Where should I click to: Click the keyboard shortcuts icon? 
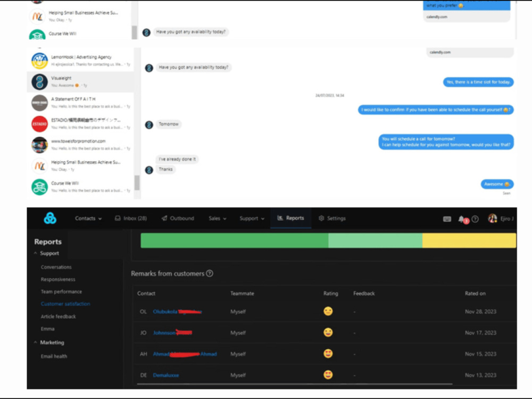(447, 219)
